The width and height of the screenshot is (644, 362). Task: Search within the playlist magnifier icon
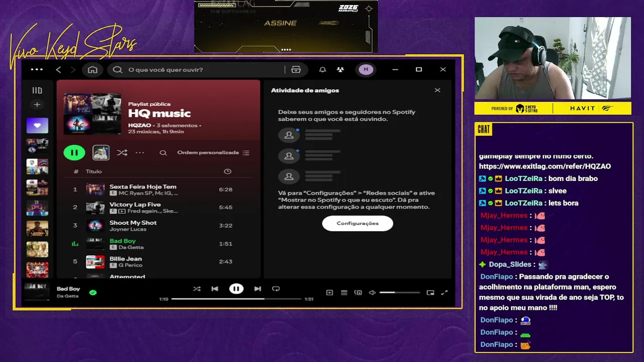click(163, 153)
